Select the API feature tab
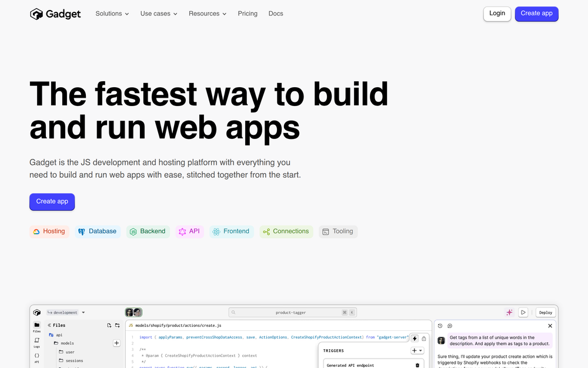588x368 pixels. (189, 231)
